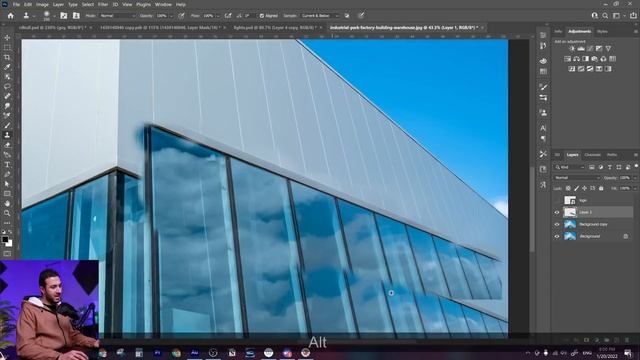Swap foreground and background colors
The image size is (640, 360).
pos(10,233)
